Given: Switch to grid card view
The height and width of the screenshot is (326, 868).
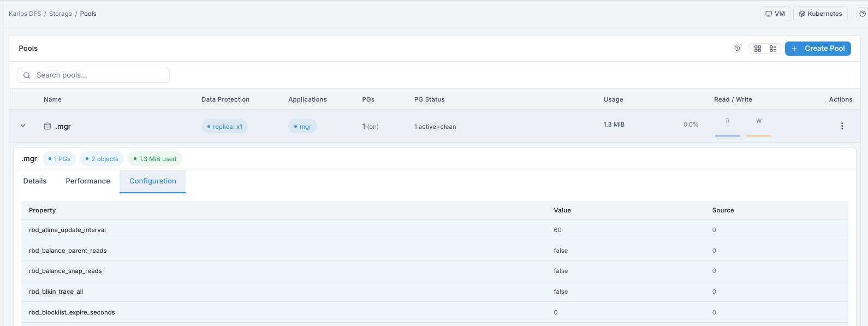Looking at the screenshot, I should pyautogui.click(x=758, y=49).
